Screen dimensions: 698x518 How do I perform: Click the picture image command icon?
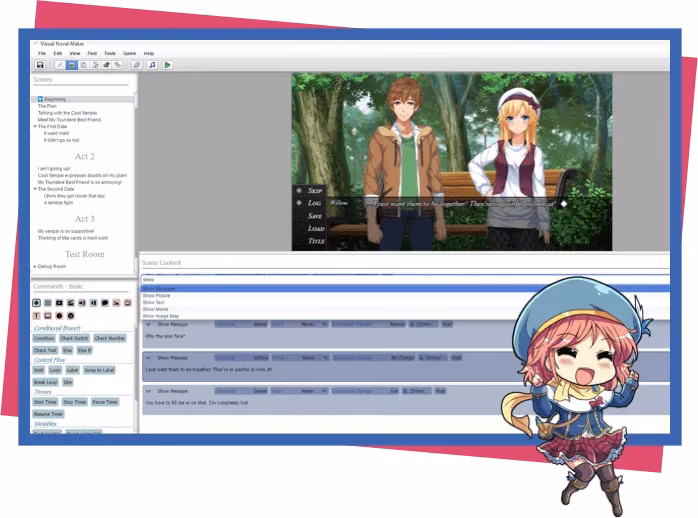click(x=116, y=303)
